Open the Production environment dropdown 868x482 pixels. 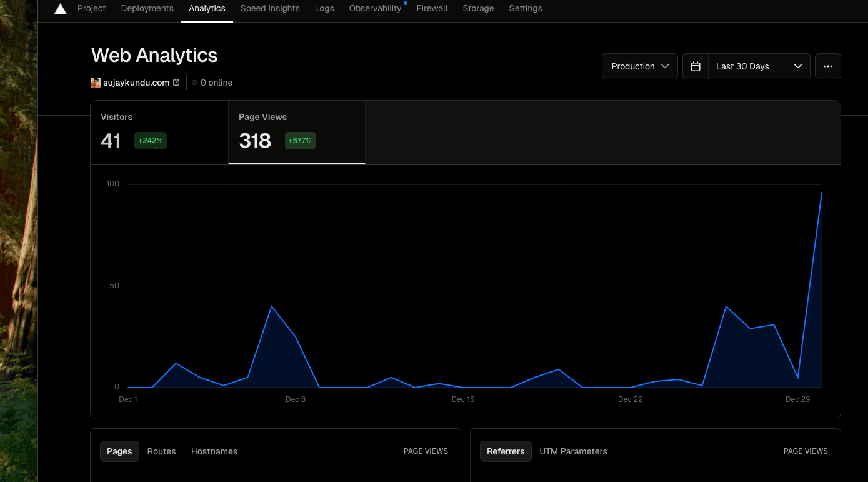coord(639,66)
